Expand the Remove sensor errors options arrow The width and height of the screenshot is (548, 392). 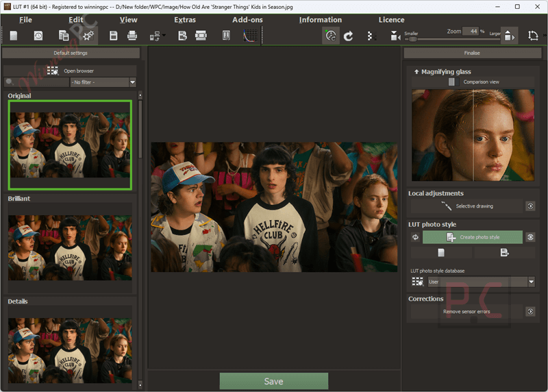(530, 312)
